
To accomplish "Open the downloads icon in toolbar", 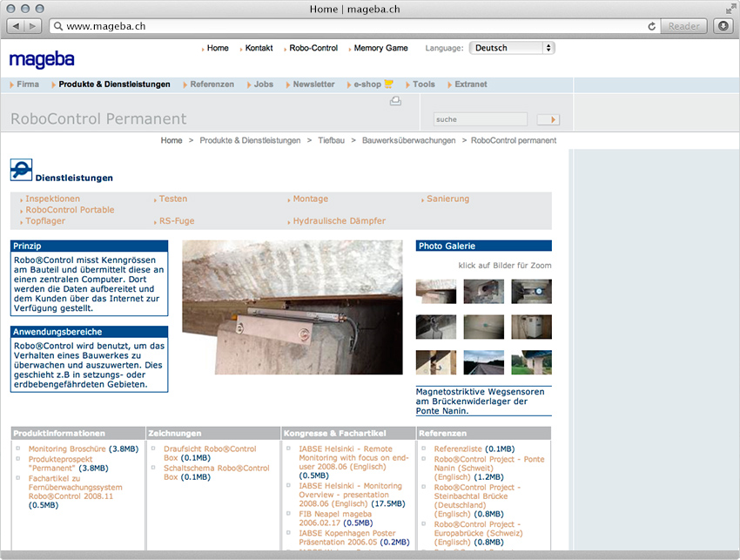I will point(723,26).
